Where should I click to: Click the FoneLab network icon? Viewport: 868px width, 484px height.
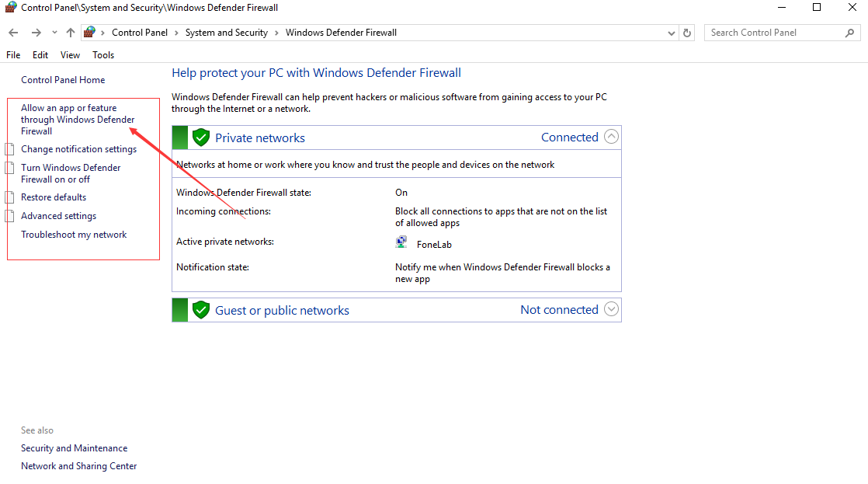pos(401,242)
